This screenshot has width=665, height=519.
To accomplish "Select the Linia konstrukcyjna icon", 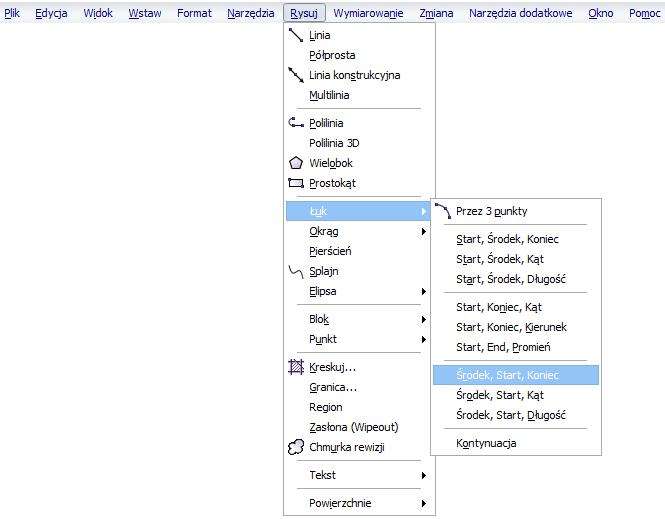I will [296, 75].
